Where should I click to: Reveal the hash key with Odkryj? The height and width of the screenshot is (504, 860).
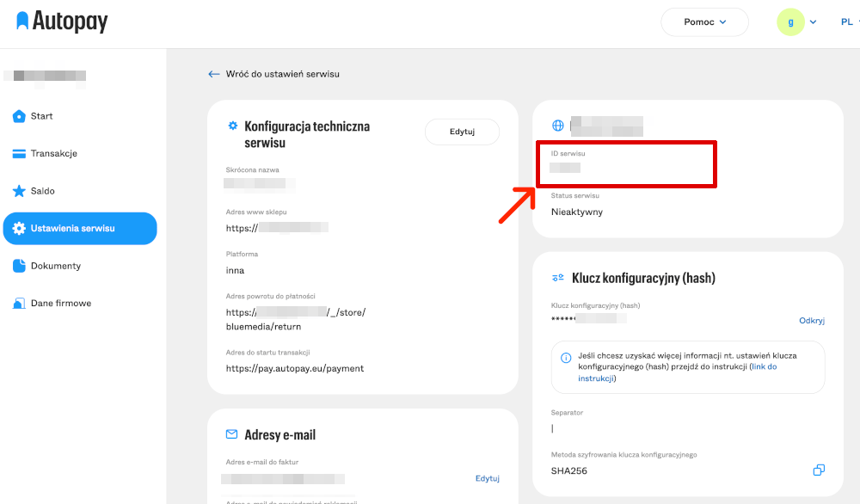point(811,320)
